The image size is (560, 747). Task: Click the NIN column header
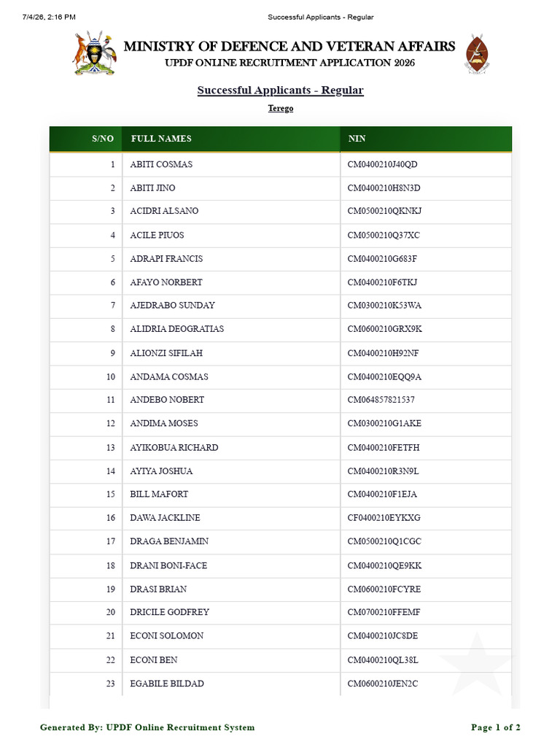pyautogui.click(x=357, y=139)
